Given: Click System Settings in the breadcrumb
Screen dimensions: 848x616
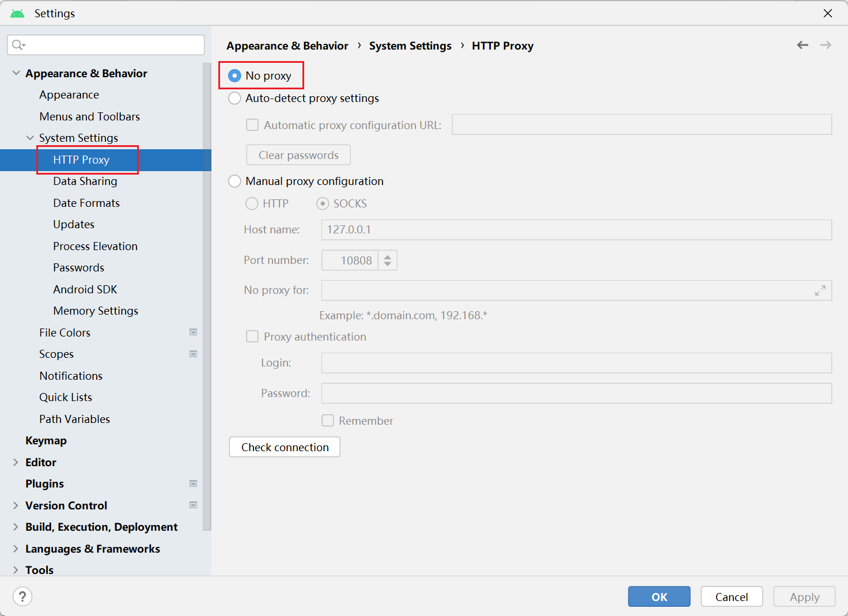Looking at the screenshot, I should coord(410,46).
